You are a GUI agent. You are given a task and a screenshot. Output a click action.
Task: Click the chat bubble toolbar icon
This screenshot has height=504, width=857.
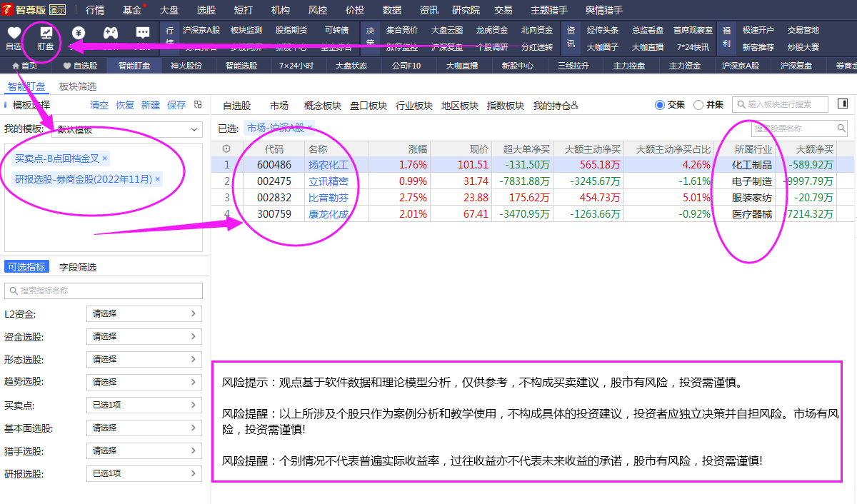[x=143, y=33]
